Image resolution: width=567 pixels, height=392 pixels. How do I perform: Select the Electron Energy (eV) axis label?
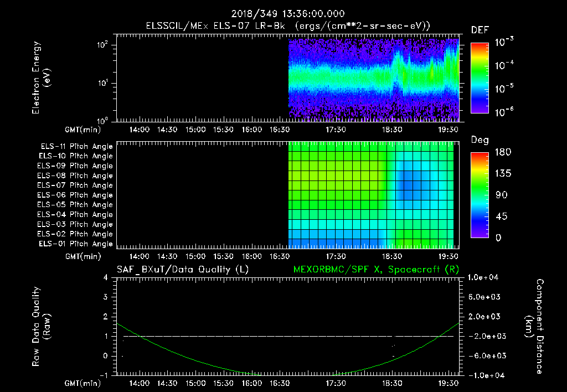click(41, 78)
